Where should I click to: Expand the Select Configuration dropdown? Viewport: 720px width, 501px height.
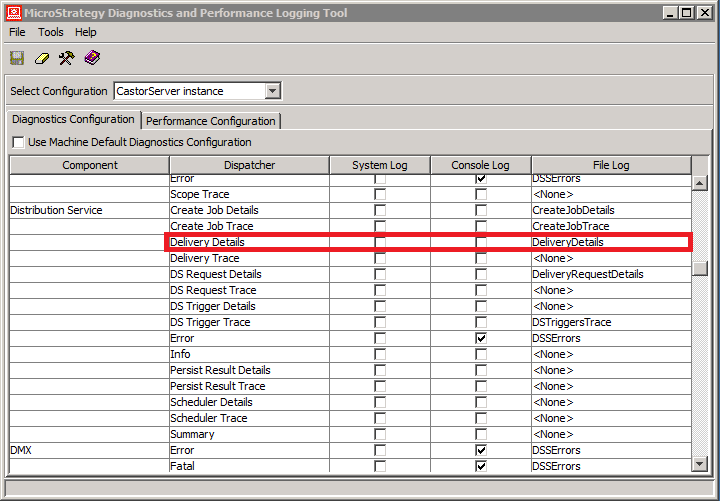tap(273, 91)
